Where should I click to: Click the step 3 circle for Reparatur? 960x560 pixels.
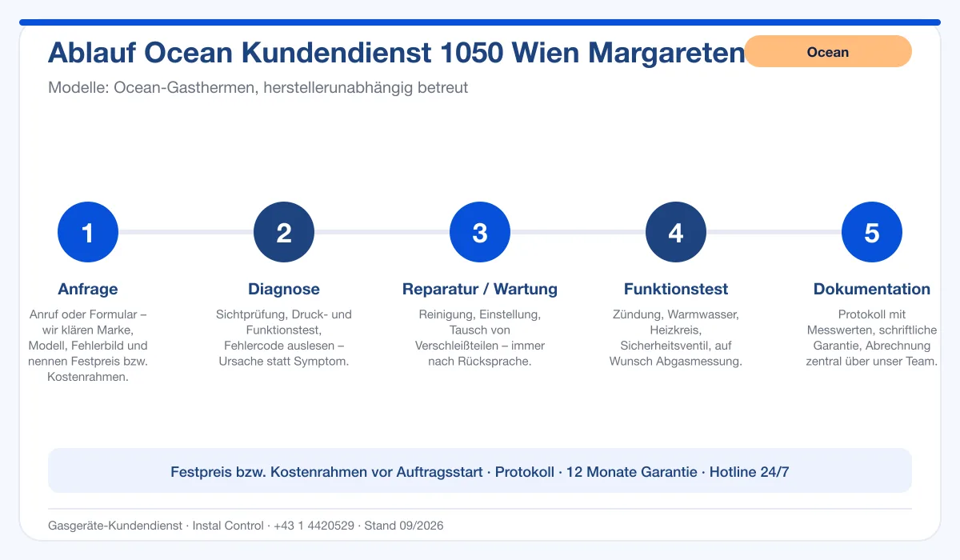point(480,233)
